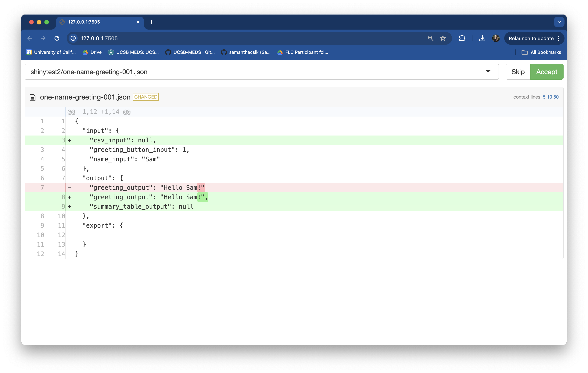The image size is (588, 373).
Task: Click the browser reload icon
Action: point(57,38)
